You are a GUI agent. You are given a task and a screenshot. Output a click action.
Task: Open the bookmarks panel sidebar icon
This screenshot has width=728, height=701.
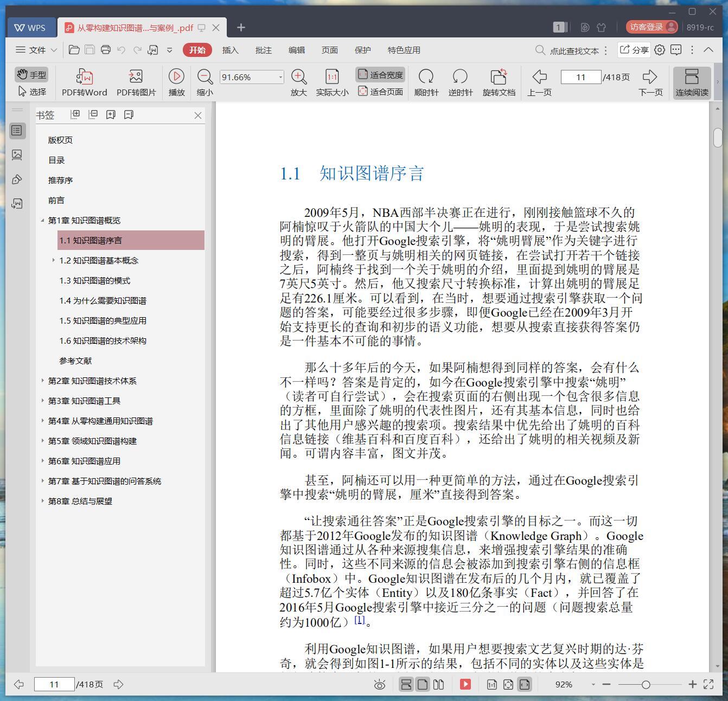(x=17, y=130)
